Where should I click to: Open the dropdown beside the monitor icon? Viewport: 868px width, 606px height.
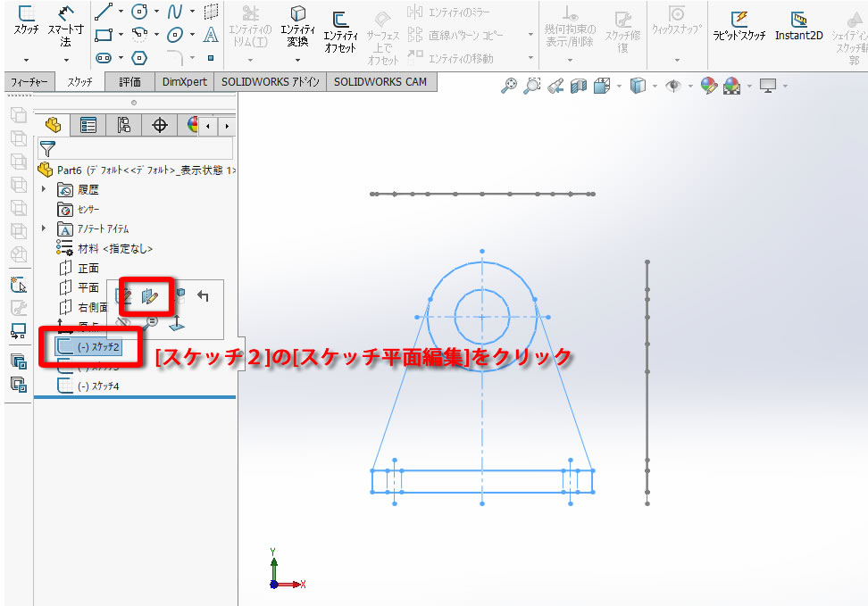[x=785, y=87]
